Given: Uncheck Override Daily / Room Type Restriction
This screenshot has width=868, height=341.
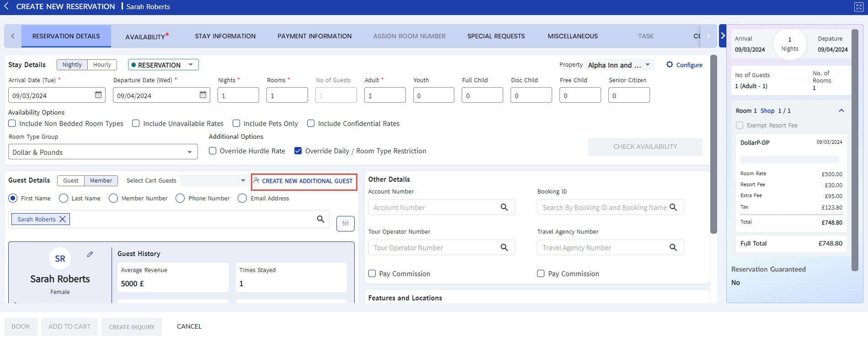Looking at the screenshot, I should tap(298, 151).
